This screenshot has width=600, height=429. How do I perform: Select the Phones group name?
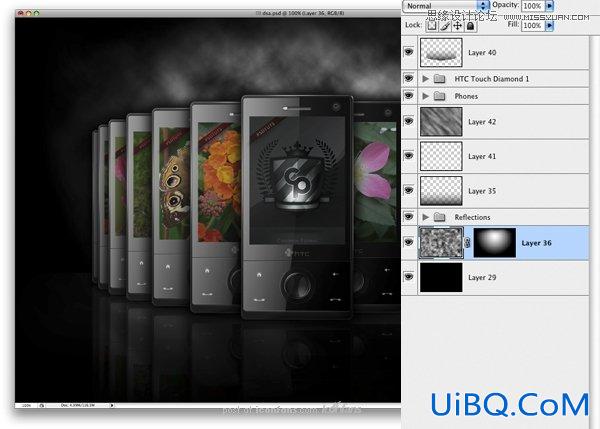(x=466, y=96)
